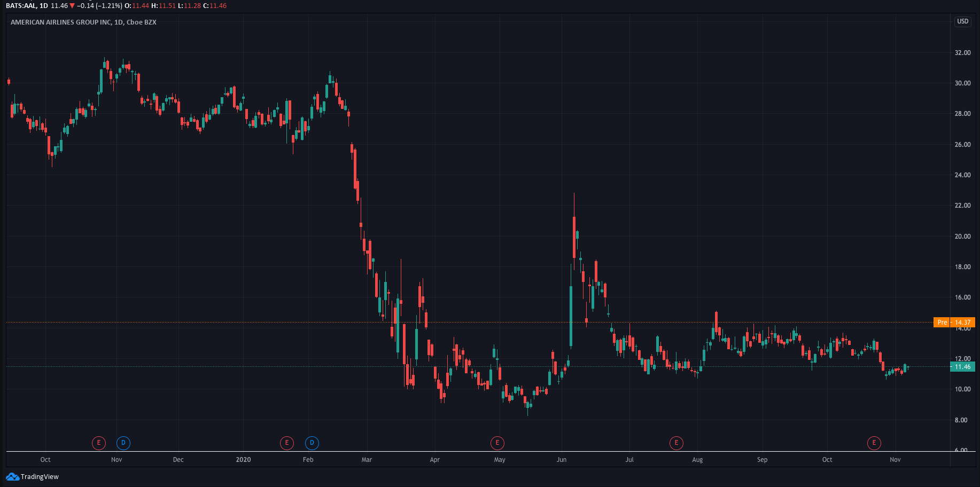This screenshot has width=980, height=487.
Task: Click the 8.00 level on the price axis
Action: pyautogui.click(x=961, y=420)
